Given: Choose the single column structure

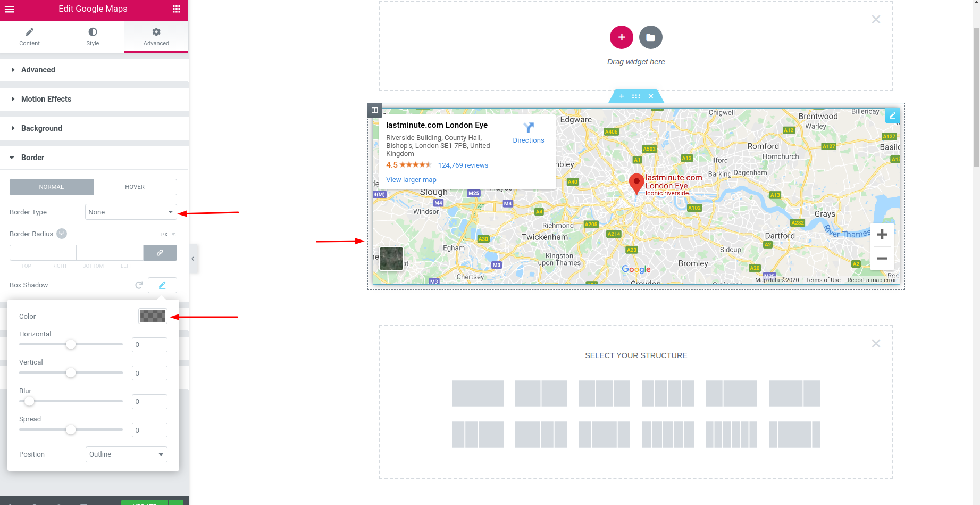Looking at the screenshot, I should tap(478, 393).
